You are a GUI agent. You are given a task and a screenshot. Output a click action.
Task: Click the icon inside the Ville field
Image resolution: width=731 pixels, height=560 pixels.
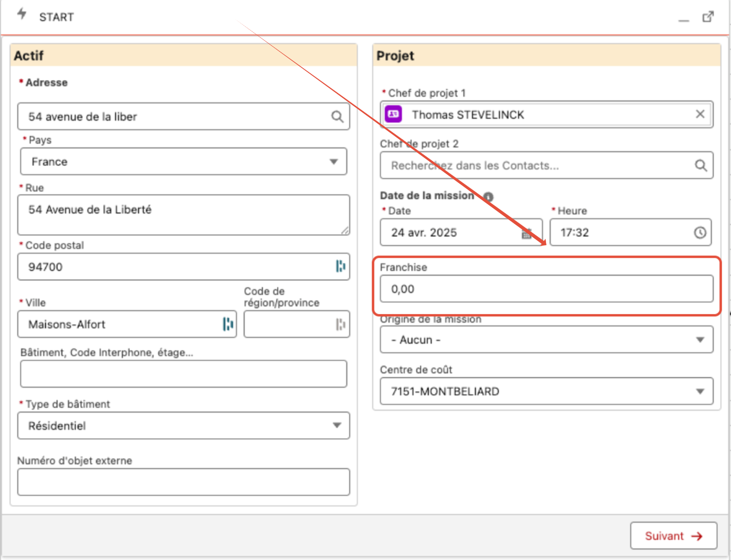click(228, 324)
